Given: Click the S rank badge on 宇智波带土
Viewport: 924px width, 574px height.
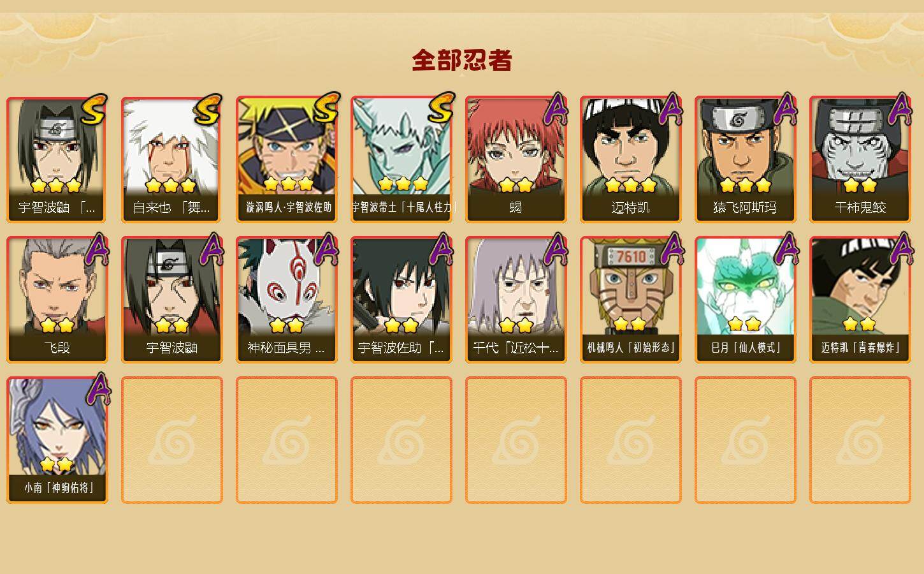Looking at the screenshot, I should pyautogui.click(x=440, y=108).
